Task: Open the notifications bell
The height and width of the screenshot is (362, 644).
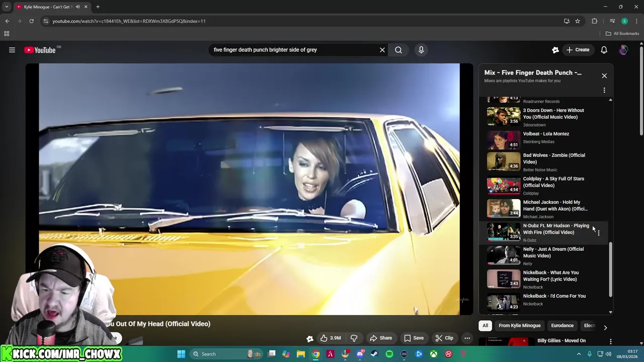Action: coord(604,50)
